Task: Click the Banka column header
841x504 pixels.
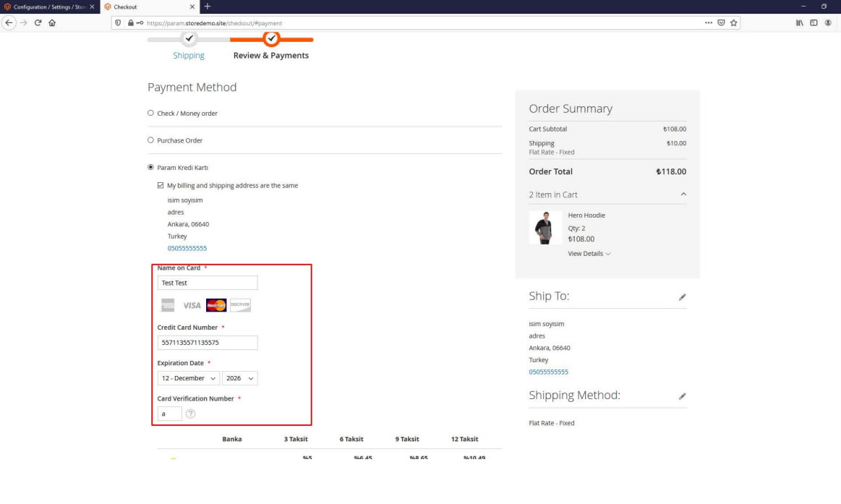Action: [x=232, y=439]
